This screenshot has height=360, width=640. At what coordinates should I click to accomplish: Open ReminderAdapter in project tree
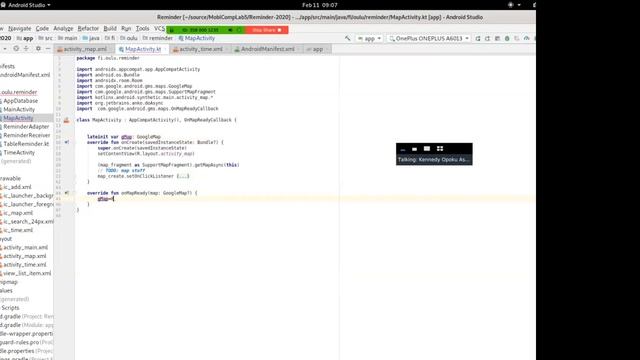25,127
